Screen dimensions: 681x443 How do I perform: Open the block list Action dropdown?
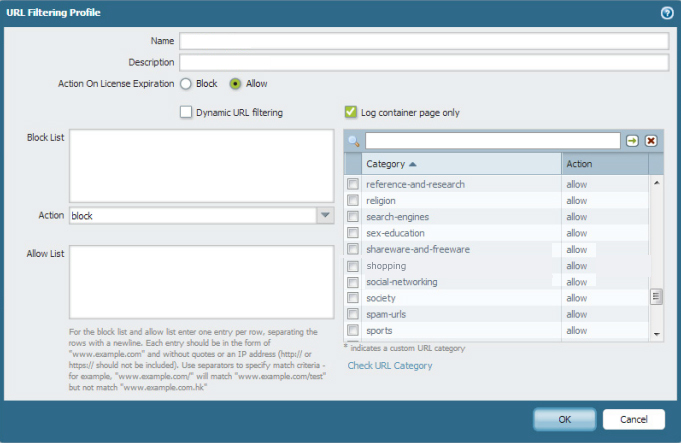324,215
